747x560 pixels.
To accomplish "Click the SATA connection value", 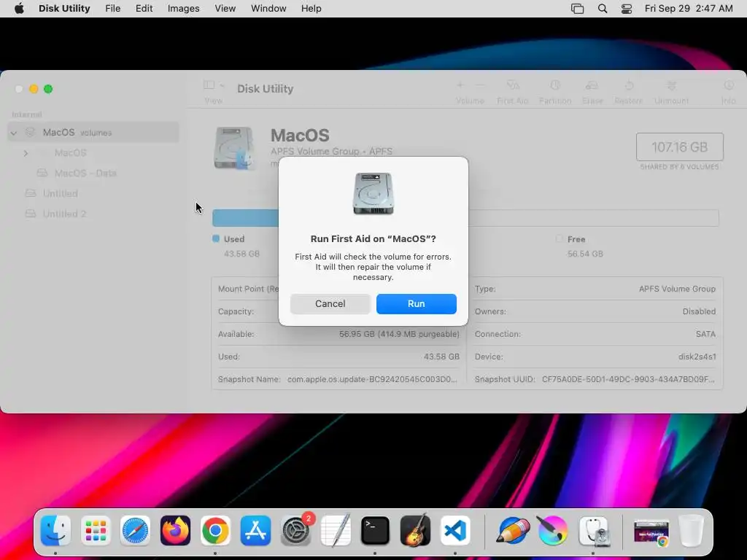I will [705, 334].
